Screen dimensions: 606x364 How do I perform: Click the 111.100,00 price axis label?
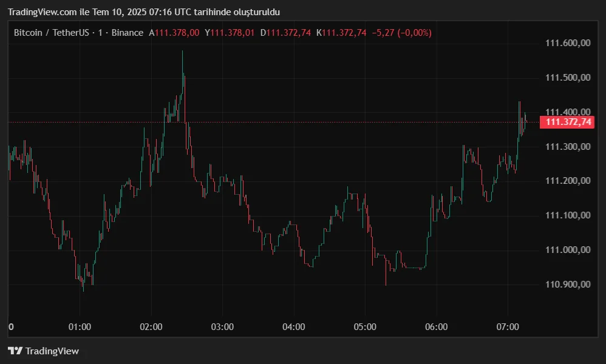(568, 215)
